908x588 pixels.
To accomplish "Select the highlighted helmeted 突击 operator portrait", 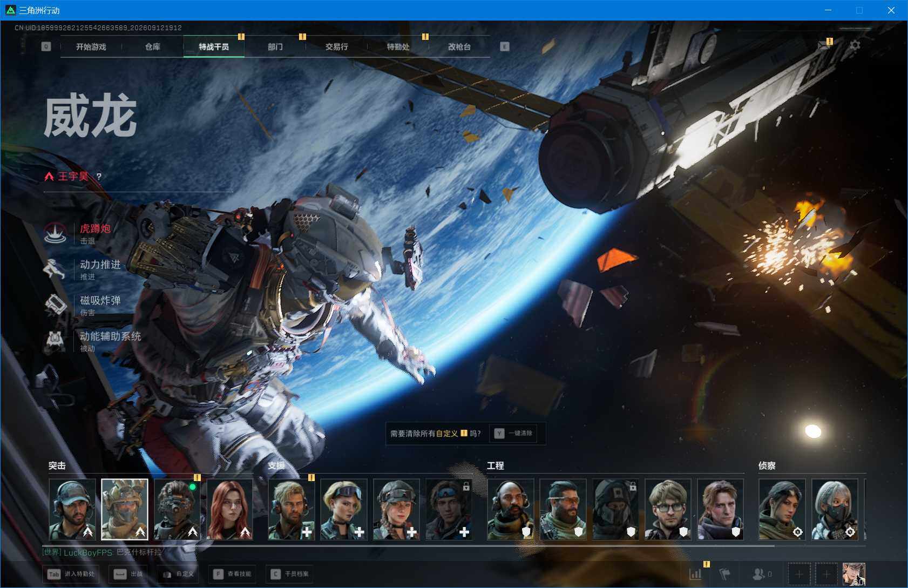I will pyautogui.click(x=125, y=509).
